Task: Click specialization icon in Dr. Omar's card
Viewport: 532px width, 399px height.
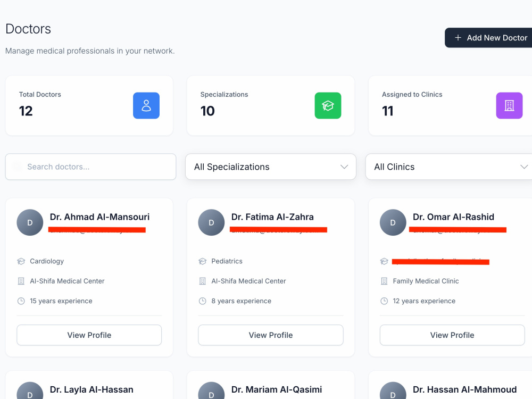Action: click(x=384, y=261)
